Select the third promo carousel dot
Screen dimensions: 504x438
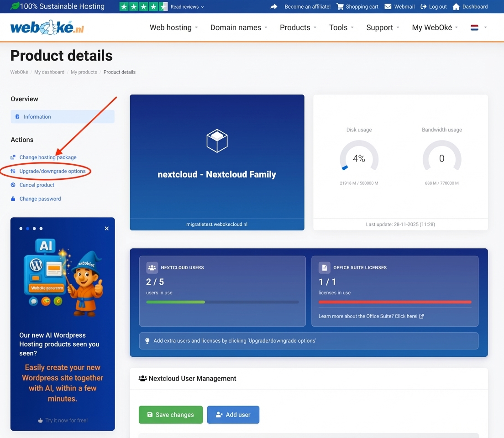(34, 229)
